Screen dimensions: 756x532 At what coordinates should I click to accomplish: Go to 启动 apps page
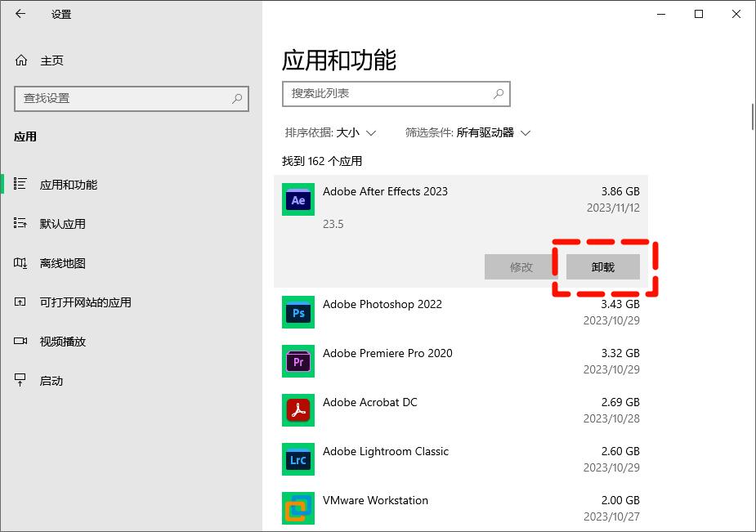pos(51,381)
